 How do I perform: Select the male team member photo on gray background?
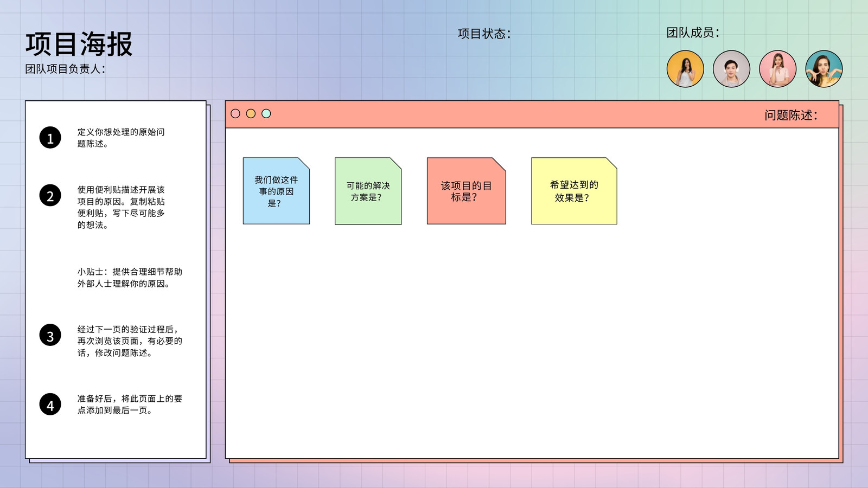[731, 69]
